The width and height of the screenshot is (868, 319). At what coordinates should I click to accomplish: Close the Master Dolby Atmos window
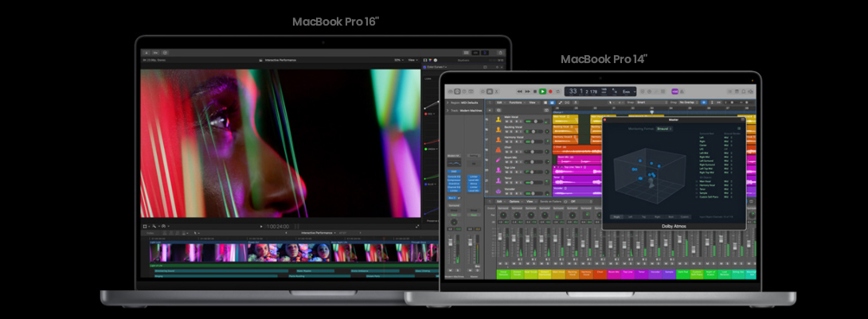(604, 120)
